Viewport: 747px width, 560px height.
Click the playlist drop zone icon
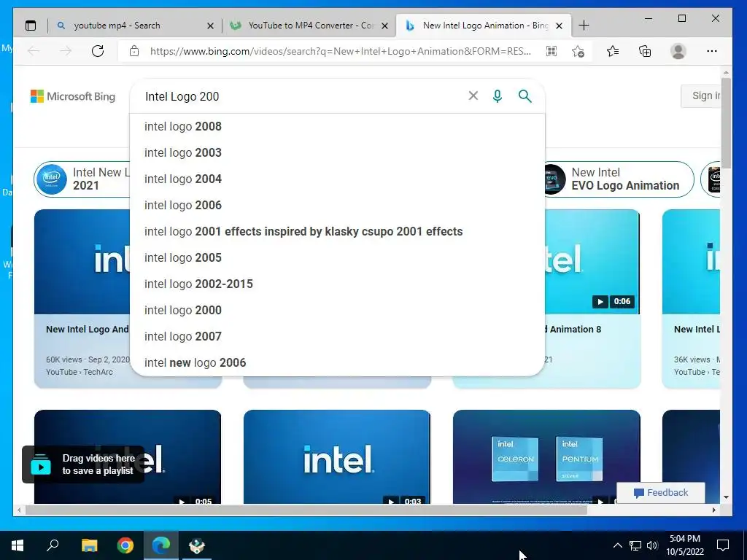point(41,464)
